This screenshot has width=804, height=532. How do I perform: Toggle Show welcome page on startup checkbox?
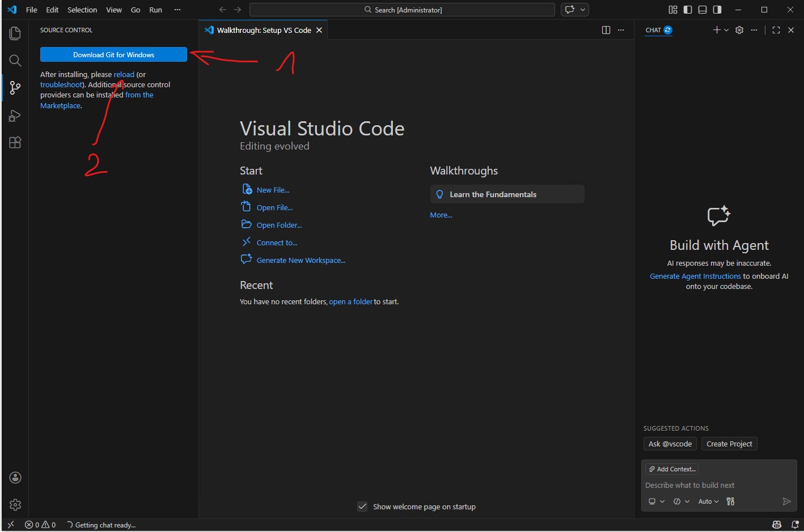click(362, 507)
